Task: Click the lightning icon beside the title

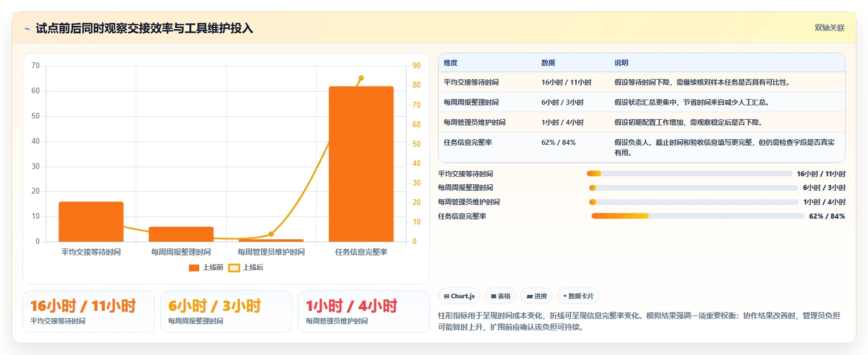Action: point(27,29)
